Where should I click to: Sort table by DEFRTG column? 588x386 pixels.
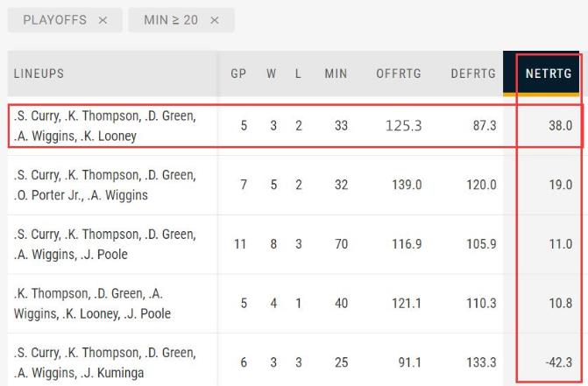tap(473, 74)
